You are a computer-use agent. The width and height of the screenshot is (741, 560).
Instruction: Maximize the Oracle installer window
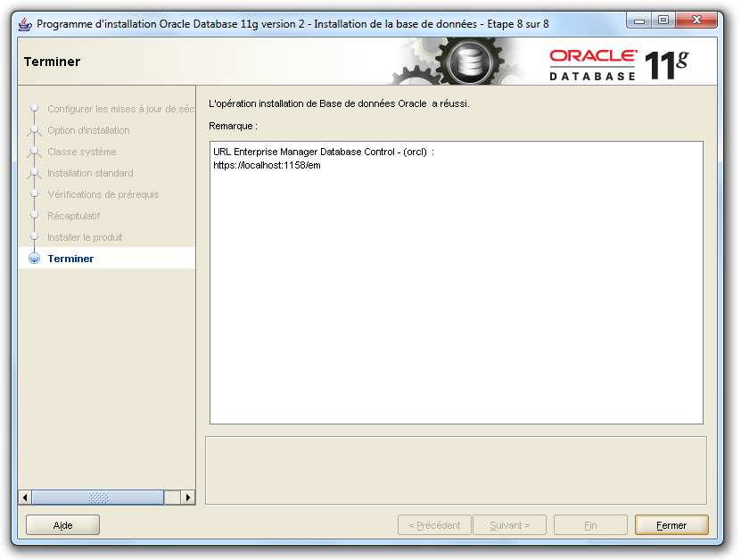(x=663, y=20)
